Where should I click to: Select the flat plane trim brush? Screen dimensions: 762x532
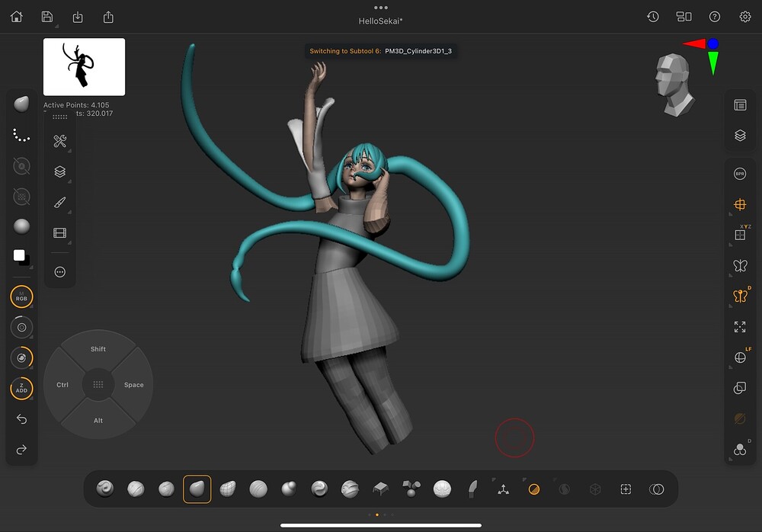380,489
